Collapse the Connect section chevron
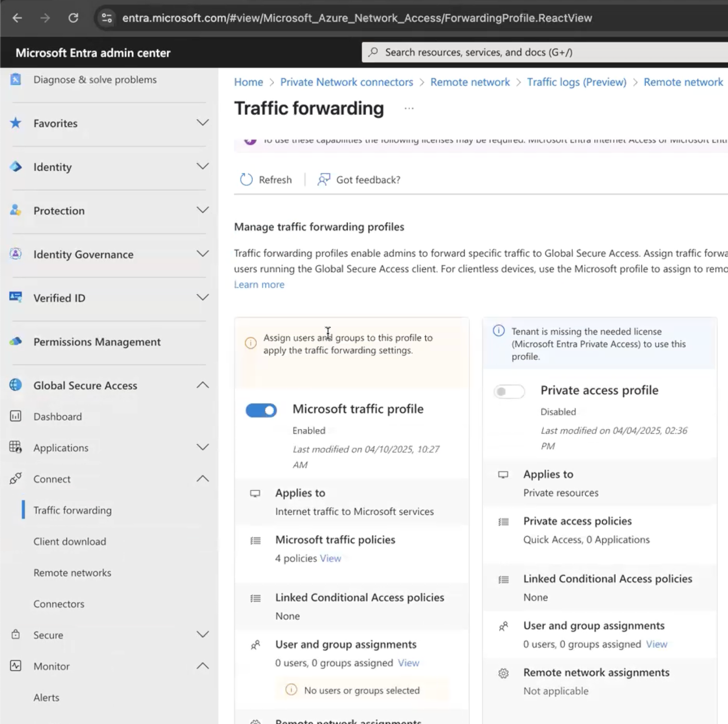The image size is (728, 724). pos(203,479)
